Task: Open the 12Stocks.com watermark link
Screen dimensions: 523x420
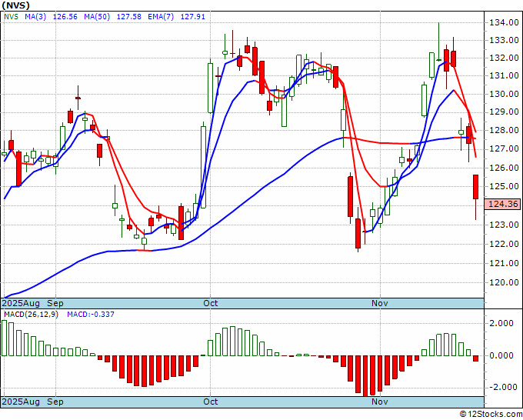Action: 491,414
